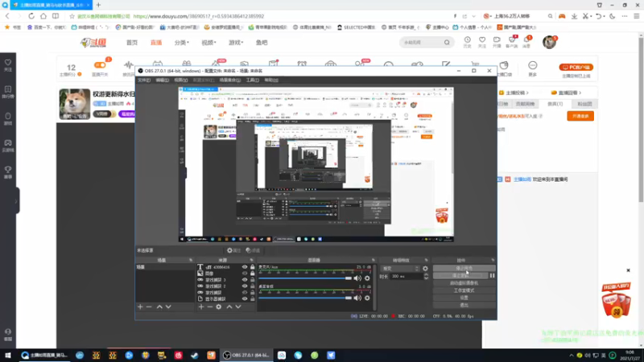Toggle visibility of the text source 43086416

coord(245,267)
